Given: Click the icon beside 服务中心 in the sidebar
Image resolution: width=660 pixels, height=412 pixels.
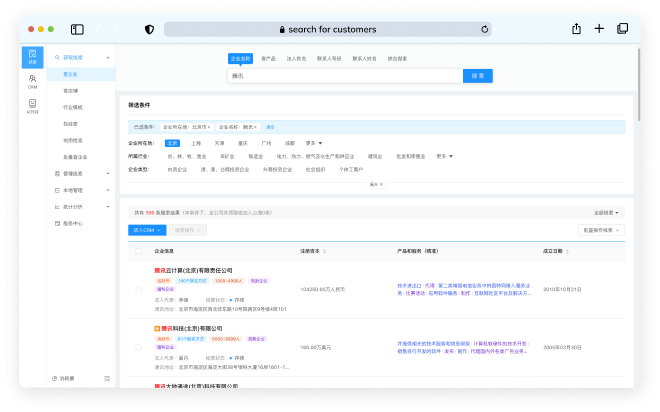Looking at the screenshot, I should (x=57, y=223).
